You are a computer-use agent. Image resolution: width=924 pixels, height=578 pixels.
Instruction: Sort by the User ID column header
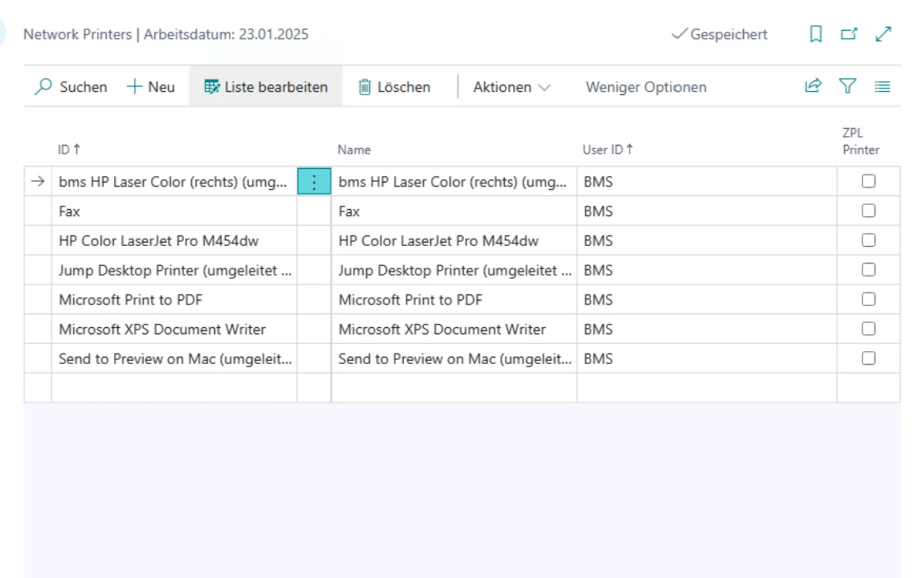click(x=608, y=150)
